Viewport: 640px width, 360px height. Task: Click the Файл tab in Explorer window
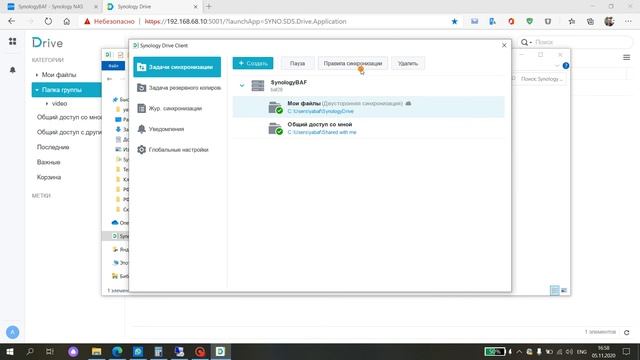point(113,66)
